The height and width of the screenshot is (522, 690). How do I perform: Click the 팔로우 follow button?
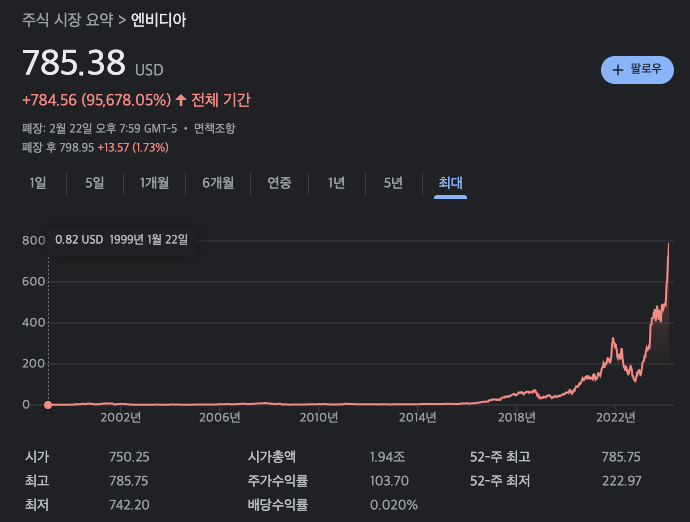tap(637, 70)
